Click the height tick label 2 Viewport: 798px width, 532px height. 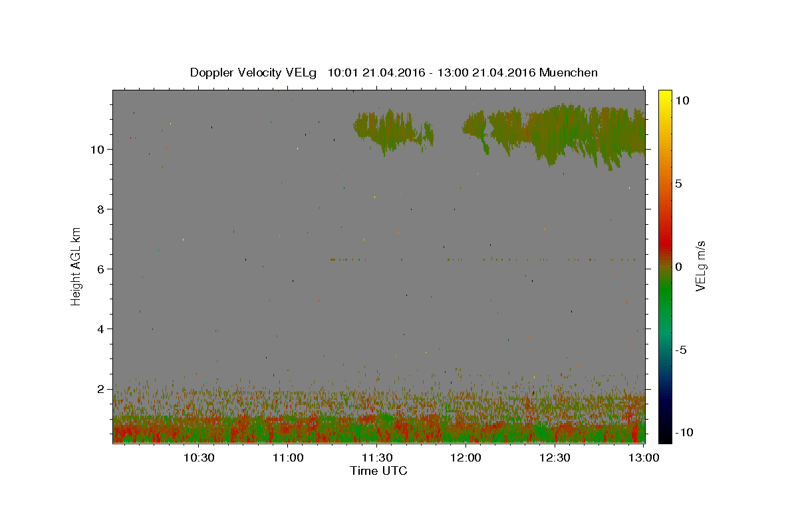click(102, 389)
